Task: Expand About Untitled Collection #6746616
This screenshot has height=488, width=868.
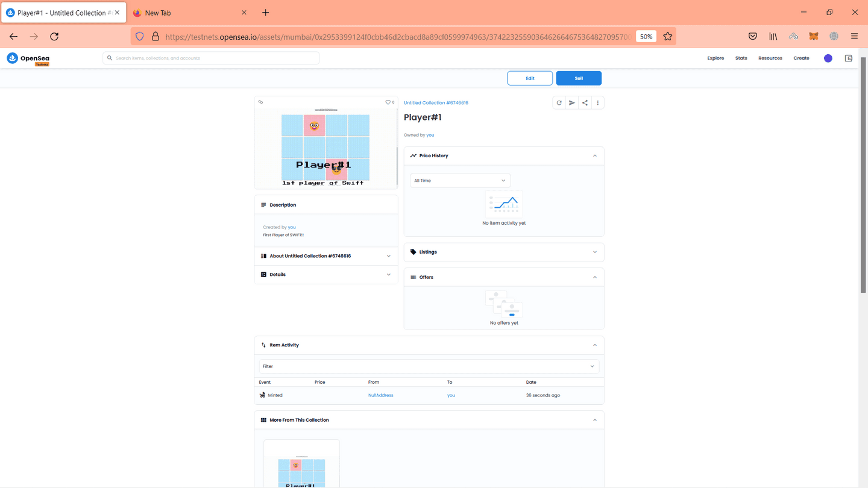Action: point(326,256)
